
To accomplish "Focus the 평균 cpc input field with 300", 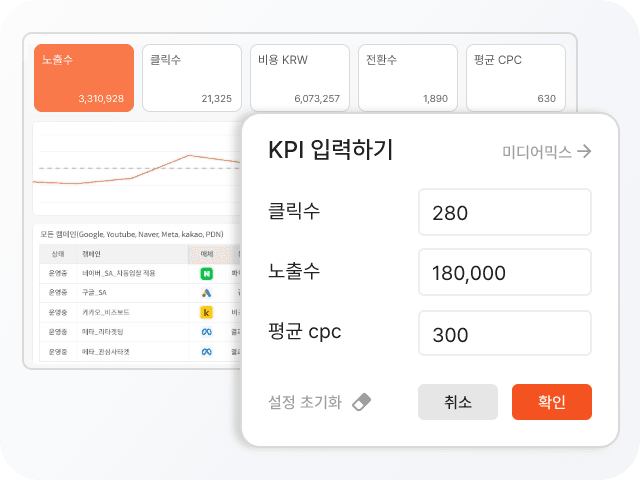I will [x=505, y=333].
